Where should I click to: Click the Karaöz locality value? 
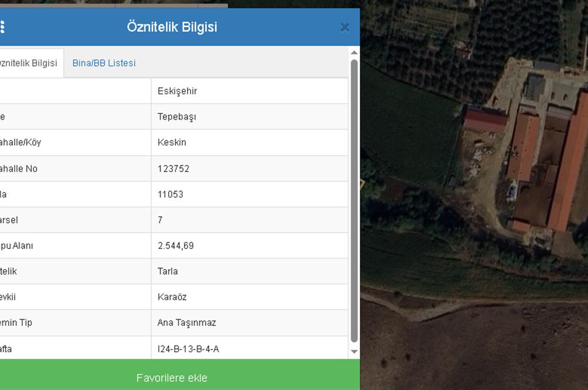click(172, 297)
